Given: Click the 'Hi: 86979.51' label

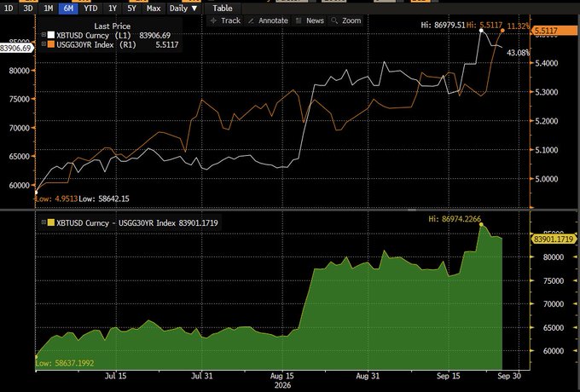Looking at the screenshot, I should [x=443, y=25].
